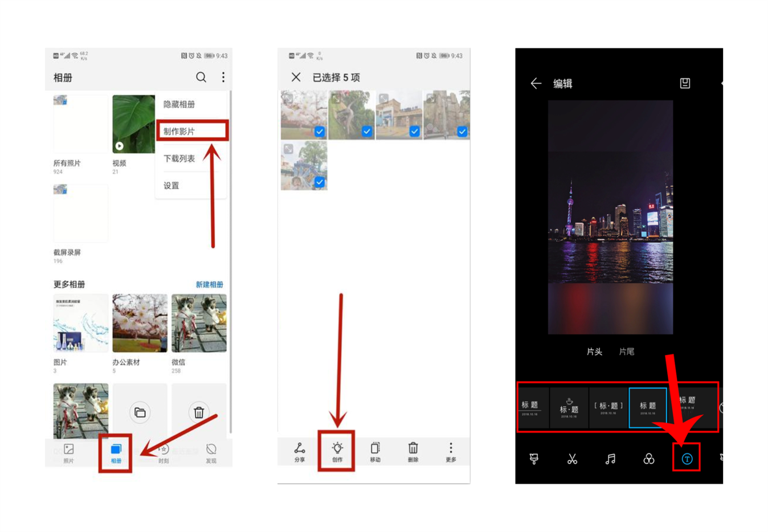
Task: Open the scissors trim tool
Action: (x=572, y=459)
